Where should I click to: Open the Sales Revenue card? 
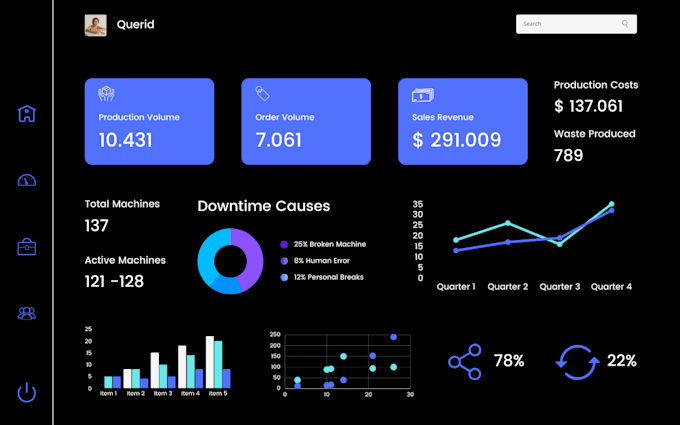tap(463, 121)
